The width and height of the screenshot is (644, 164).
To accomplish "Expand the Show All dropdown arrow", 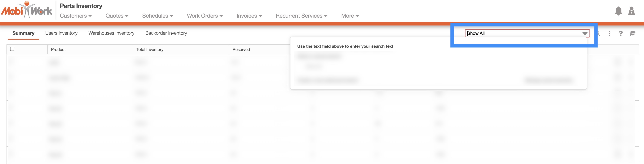I will point(584,34).
